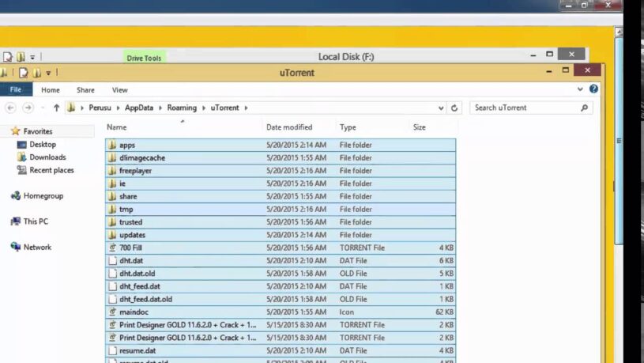Click the 62 KB size of maindoc
This screenshot has height=363, width=644.
click(444, 312)
